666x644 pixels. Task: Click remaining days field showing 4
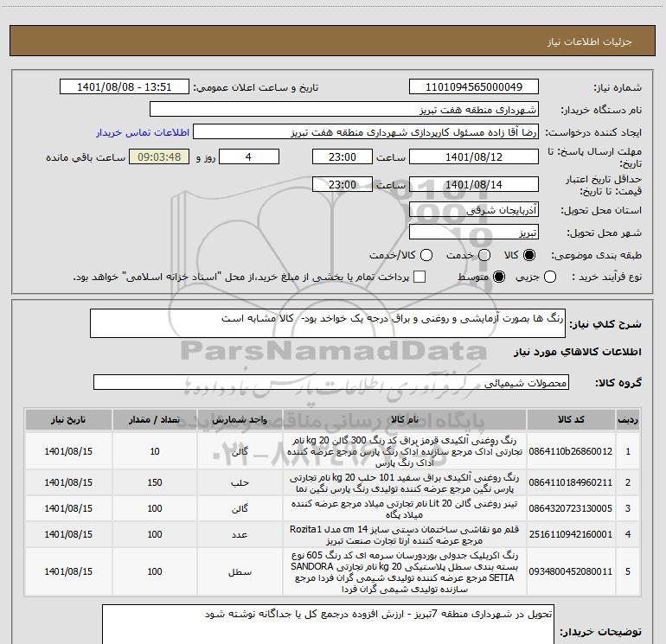tap(248, 156)
